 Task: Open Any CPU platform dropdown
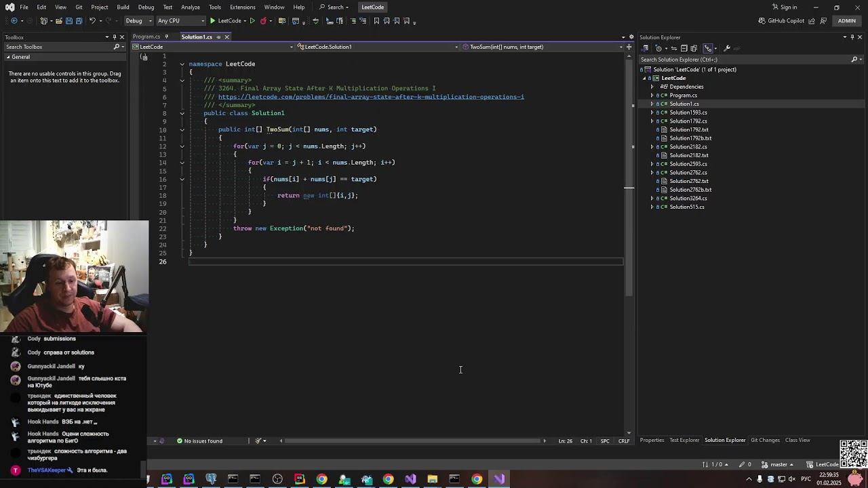coord(181,21)
